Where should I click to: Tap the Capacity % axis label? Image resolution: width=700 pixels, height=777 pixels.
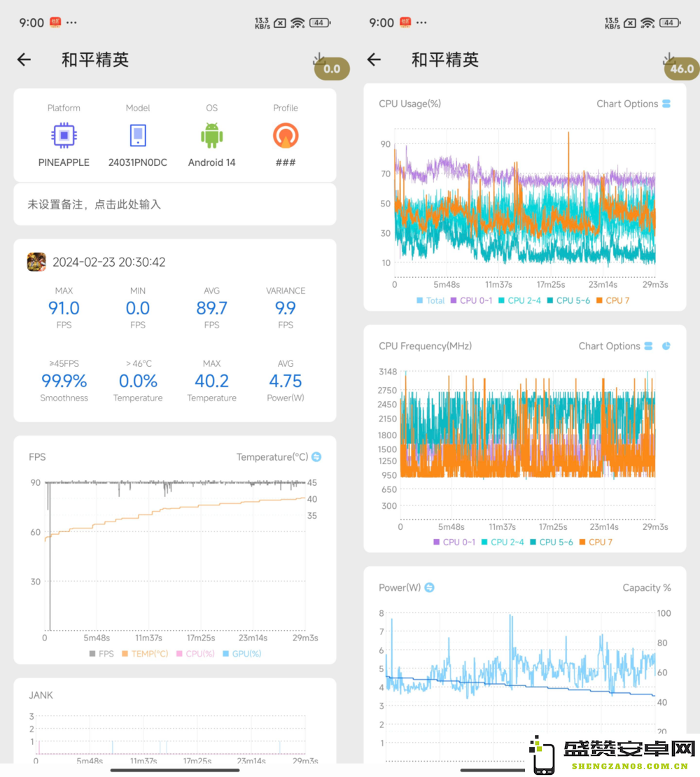pos(647,588)
